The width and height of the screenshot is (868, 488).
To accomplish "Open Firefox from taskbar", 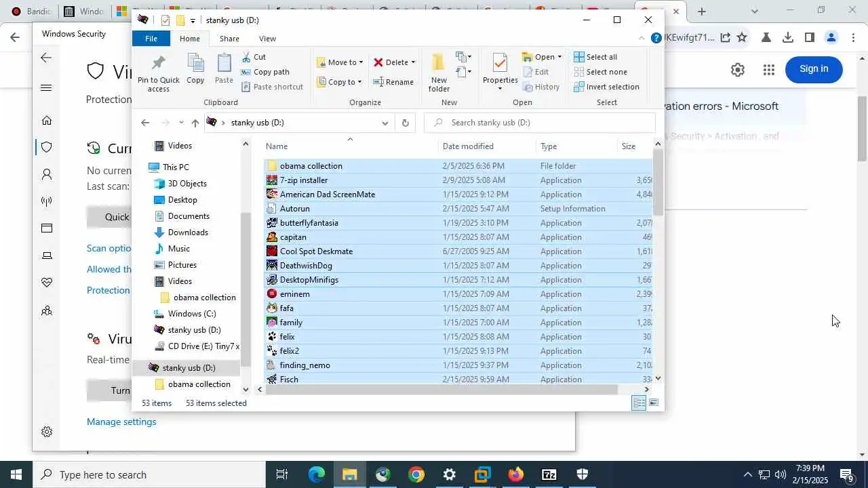I will click(516, 474).
